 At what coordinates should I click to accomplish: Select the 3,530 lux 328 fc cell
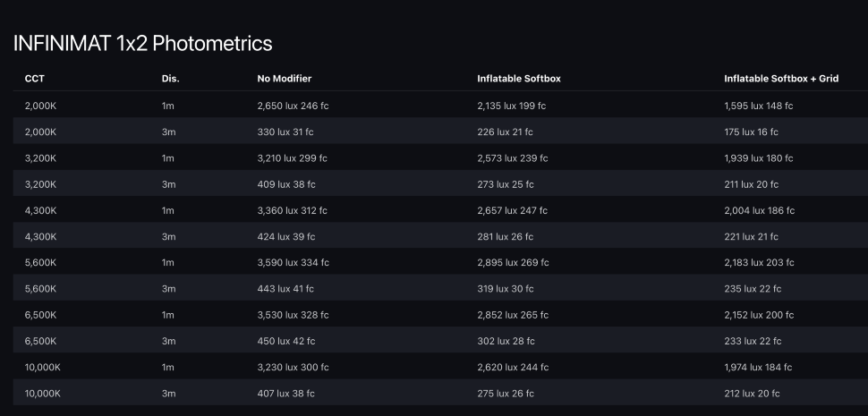pyautogui.click(x=293, y=315)
